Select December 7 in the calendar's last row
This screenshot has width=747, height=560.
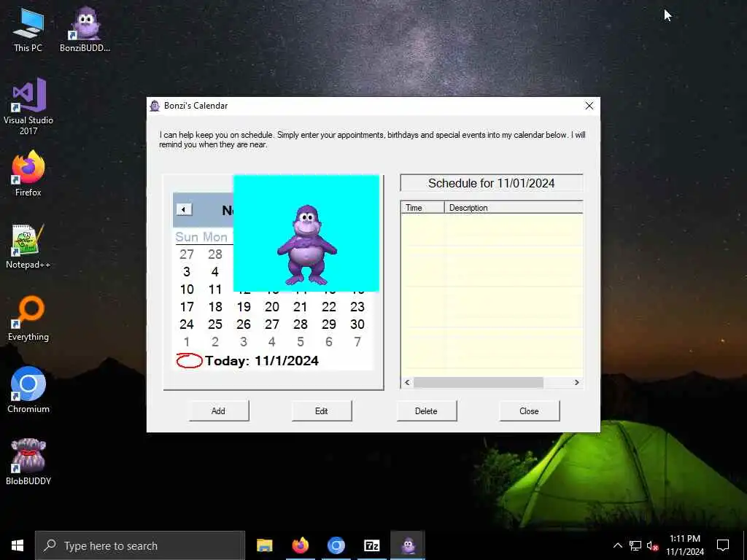coord(357,342)
